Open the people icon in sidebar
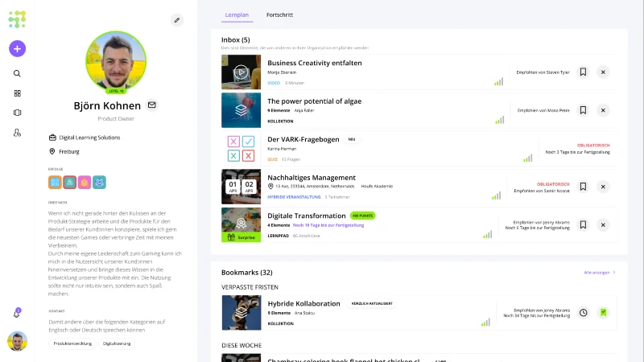This screenshot has width=644, height=362. [17, 133]
